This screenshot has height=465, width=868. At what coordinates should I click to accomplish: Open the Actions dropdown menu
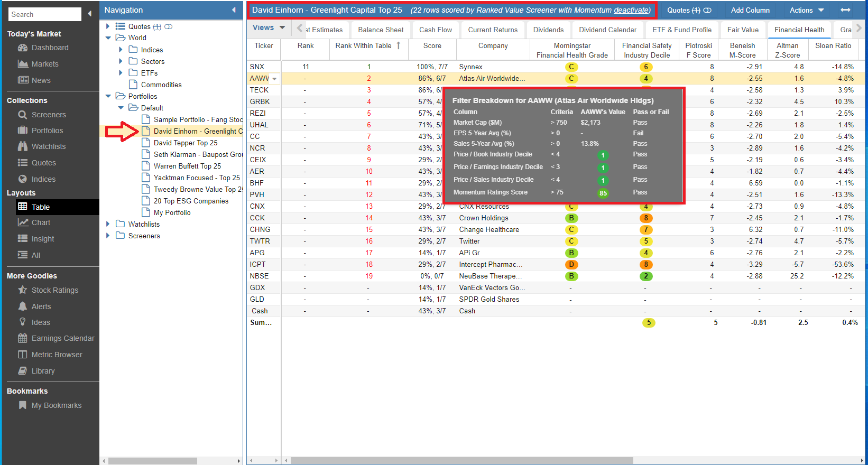pos(807,10)
